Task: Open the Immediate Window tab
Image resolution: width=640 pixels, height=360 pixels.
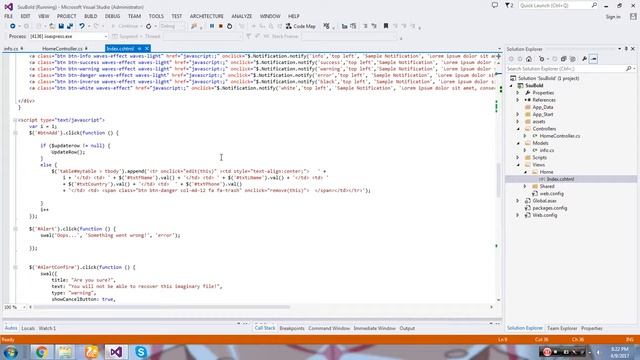Action: [374, 328]
